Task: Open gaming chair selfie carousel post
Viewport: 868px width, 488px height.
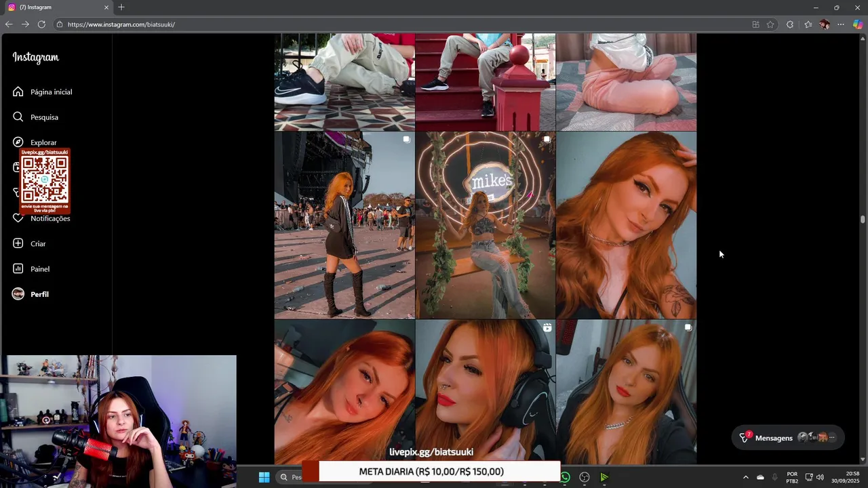Action: (626, 392)
